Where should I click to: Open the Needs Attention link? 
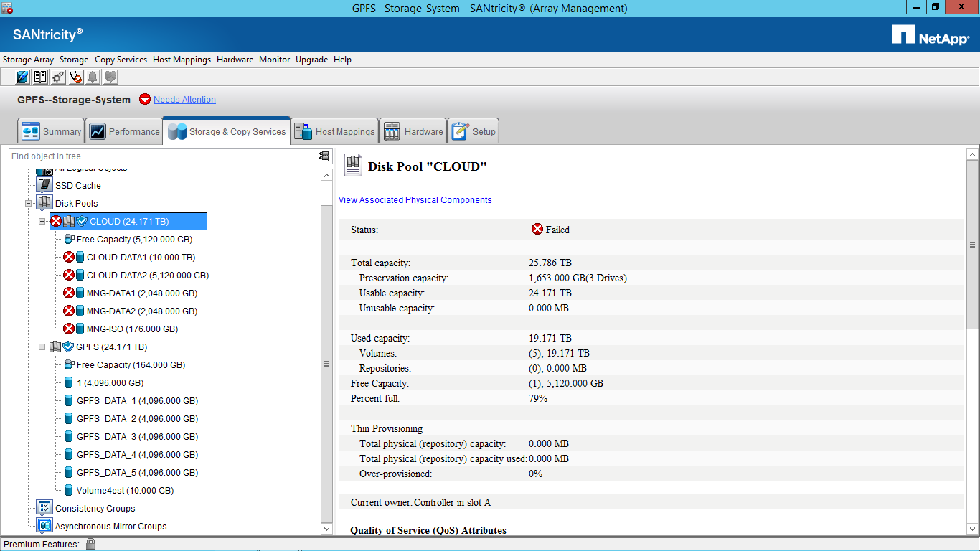point(184,100)
